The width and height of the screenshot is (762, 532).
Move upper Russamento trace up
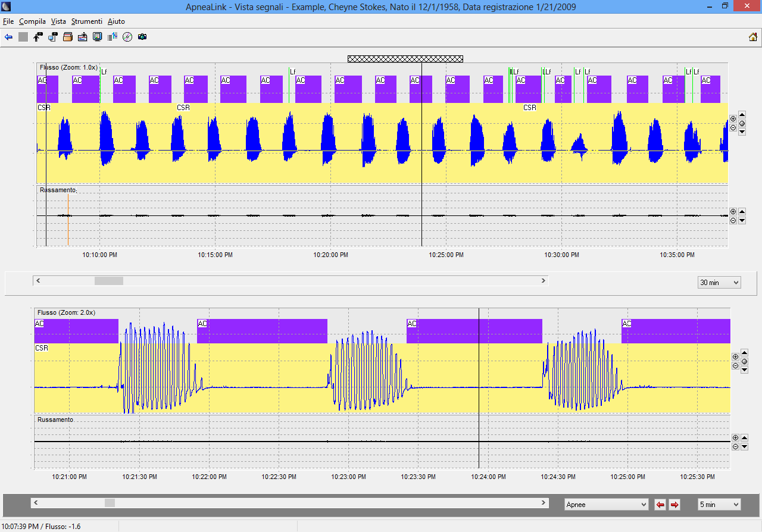[742, 211]
